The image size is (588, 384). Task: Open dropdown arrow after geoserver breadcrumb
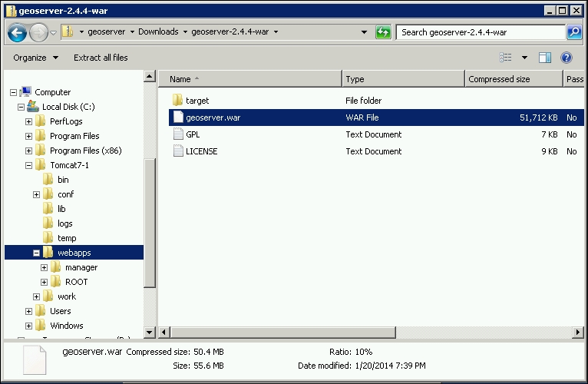(x=132, y=32)
